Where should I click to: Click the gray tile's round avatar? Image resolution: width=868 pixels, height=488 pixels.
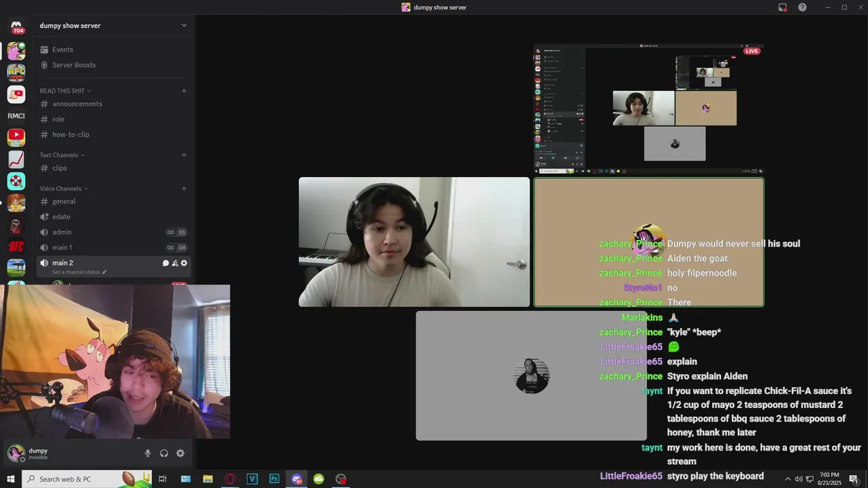pyautogui.click(x=532, y=376)
